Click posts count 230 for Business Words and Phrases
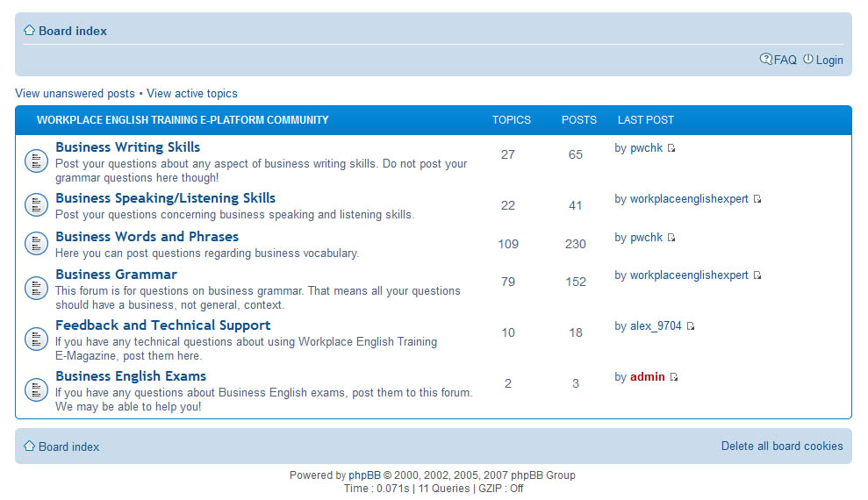Image resolution: width=868 pixels, height=500 pixels. [x=575, y=245]
